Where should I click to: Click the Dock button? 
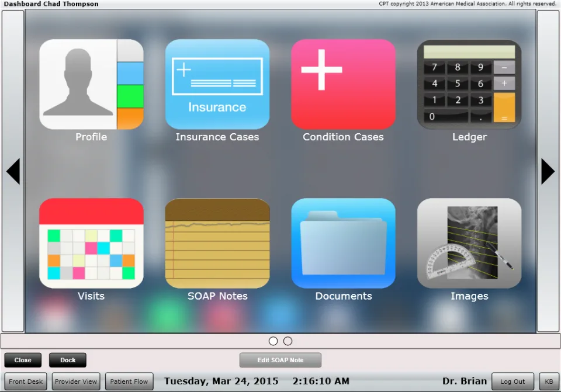pos(68,360)
